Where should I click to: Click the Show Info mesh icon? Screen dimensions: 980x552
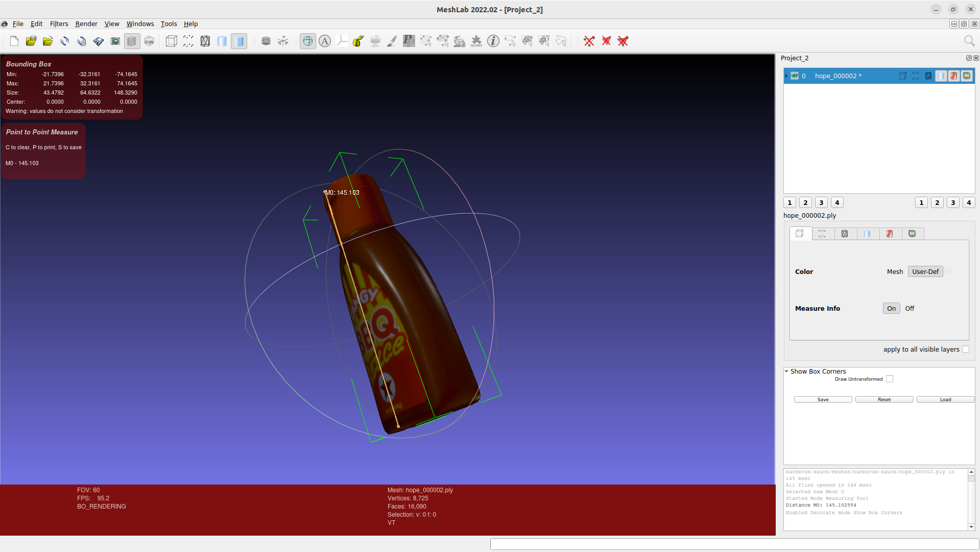[493, 41]
